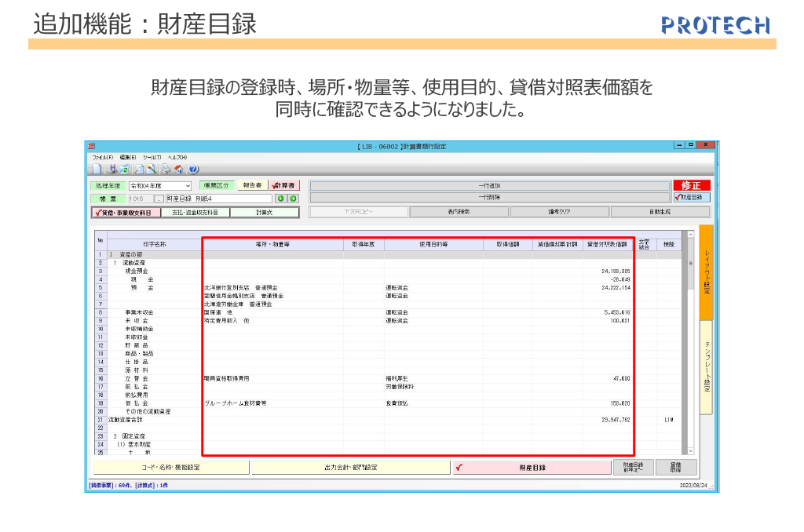The image size is (804, 532).
Task: Go to previous 帳票 with left green arrow
Action: coord(280,199)
